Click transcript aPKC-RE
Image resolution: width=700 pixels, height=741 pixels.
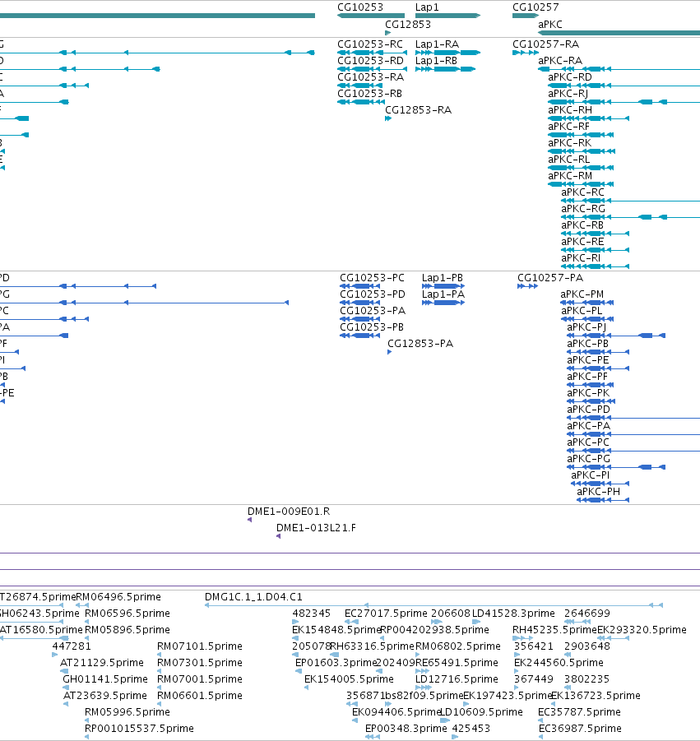pos(582,242)
